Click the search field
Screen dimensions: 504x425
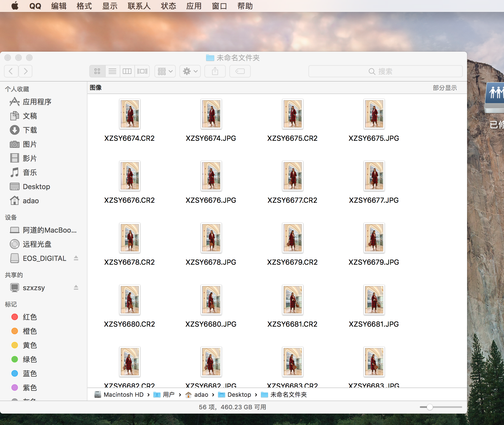(385, 71)
